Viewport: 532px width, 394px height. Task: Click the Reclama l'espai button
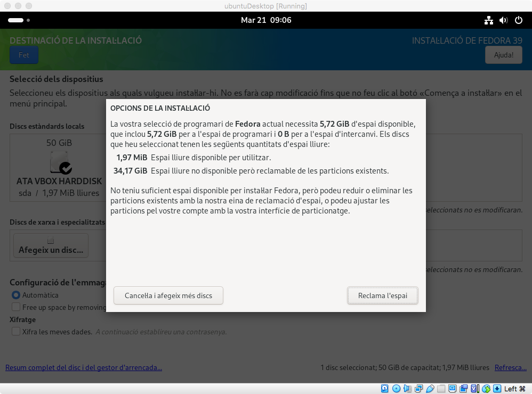point(382,295)
